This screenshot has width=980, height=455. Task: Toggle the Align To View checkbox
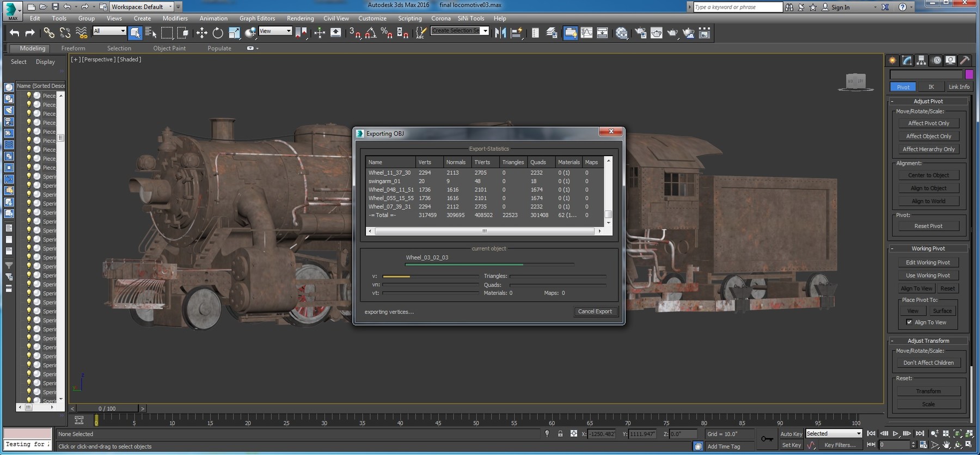point(909,322)
